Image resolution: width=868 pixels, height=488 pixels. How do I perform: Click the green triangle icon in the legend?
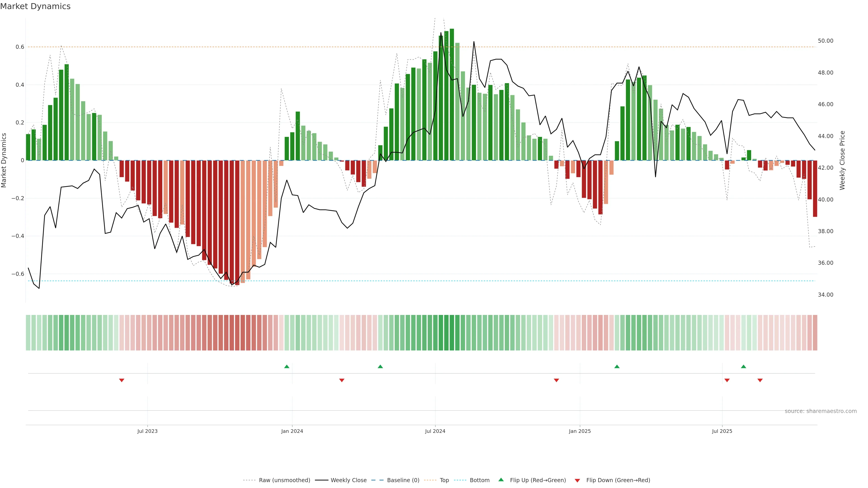tap(501, 480)
